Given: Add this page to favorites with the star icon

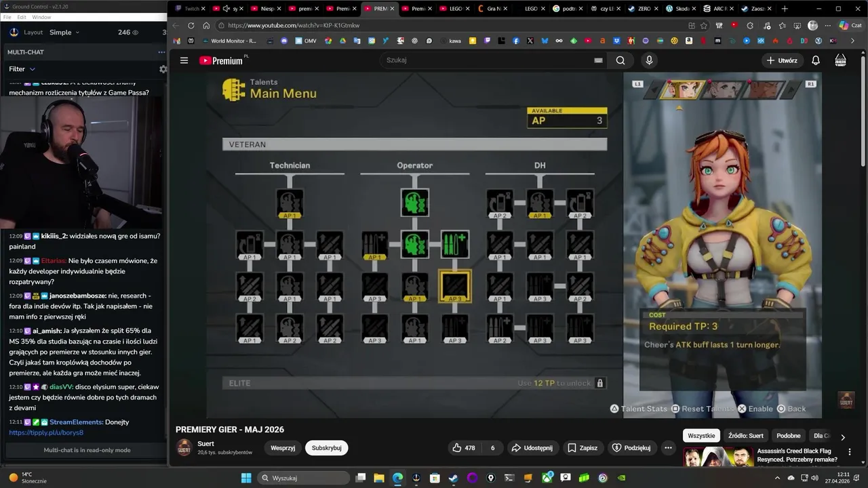Looking at the screenshot, I should (x=704, y=26).
